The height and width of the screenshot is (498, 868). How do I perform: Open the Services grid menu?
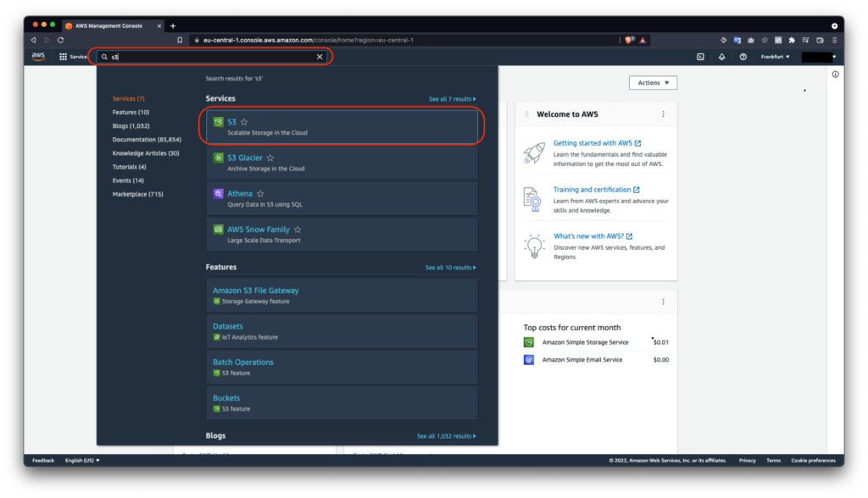click(x=65, y=56)
